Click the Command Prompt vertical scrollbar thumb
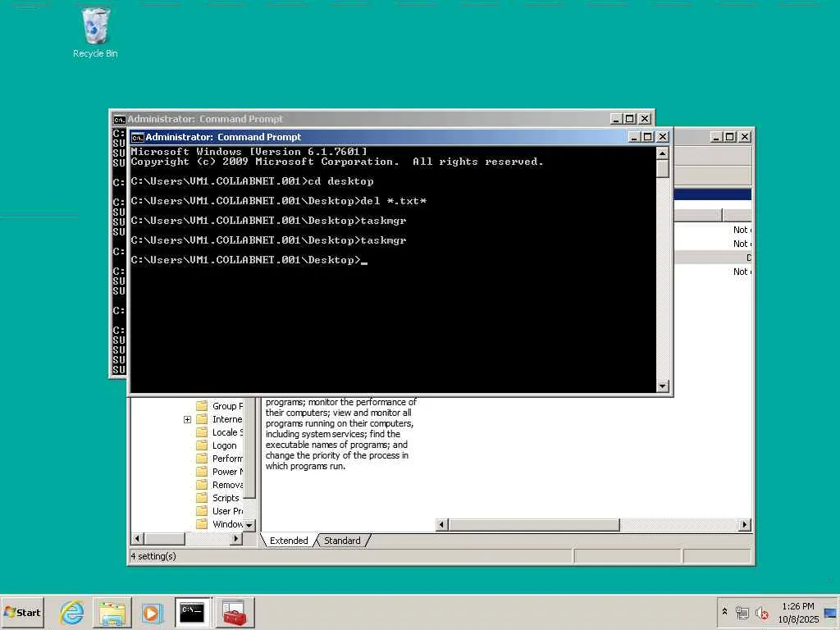The width and height of the screenshot is (840, 630). point(663,169)
